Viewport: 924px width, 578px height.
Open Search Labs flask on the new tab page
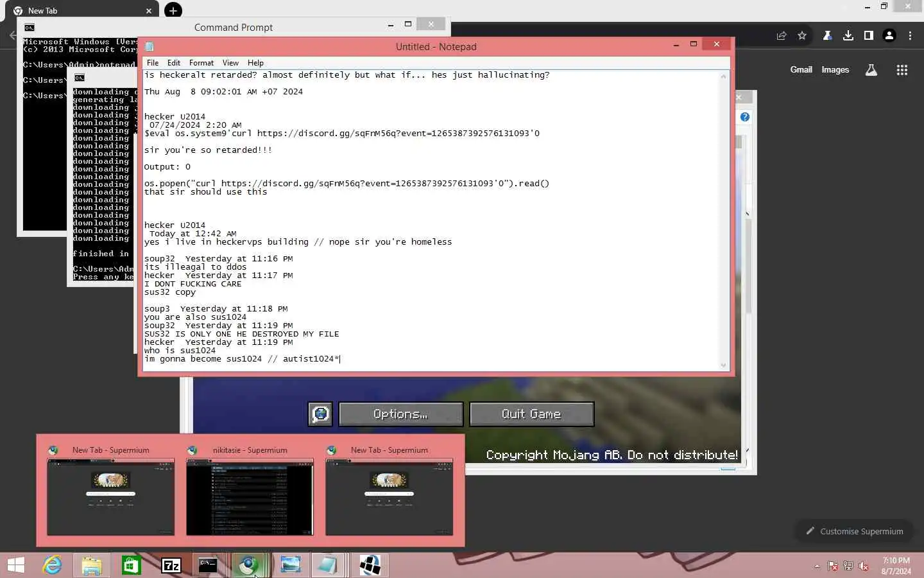(x=871, y=70)
